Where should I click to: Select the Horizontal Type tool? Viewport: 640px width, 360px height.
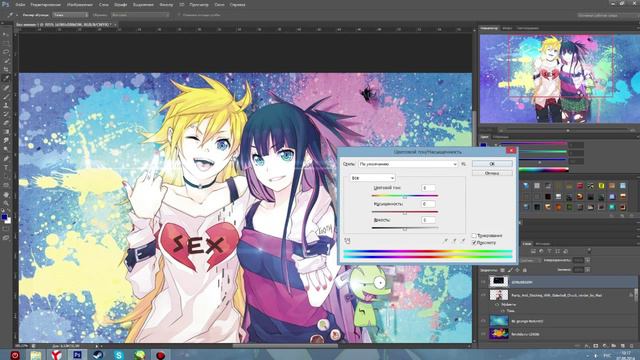[x=6, y=168]
